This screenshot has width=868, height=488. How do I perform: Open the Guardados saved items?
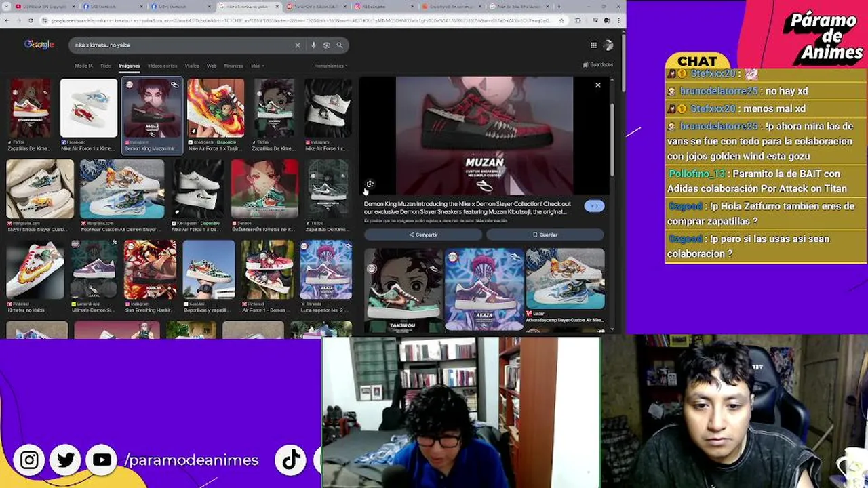pyautogui.click(x=598, y=65)
